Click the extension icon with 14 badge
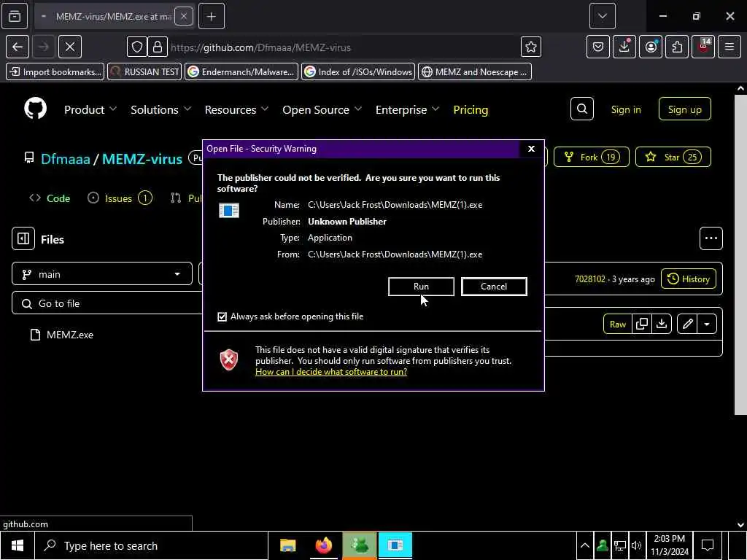 [x=703, y=47]
